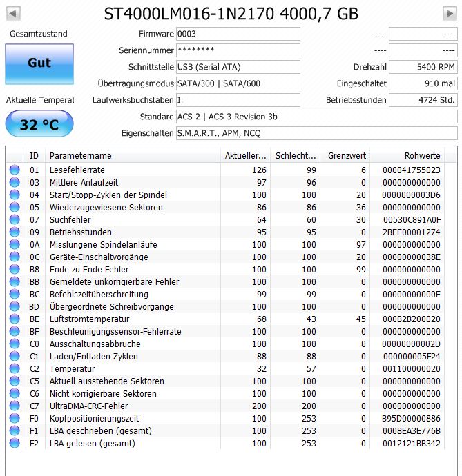Click the status orb for Gemeldete unkorrigierbare Fehler

[15, 281]
